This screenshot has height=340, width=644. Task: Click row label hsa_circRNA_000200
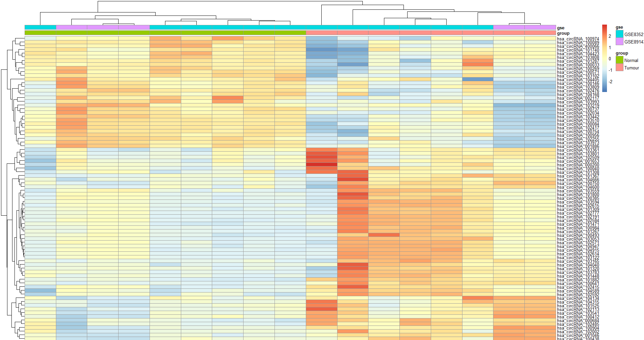click(x=578, y=165)
